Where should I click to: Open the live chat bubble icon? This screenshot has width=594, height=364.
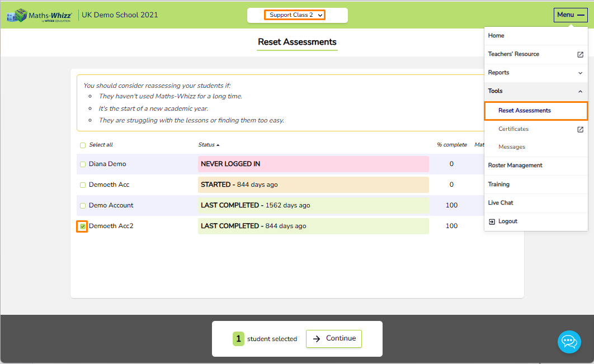point(569,342)
